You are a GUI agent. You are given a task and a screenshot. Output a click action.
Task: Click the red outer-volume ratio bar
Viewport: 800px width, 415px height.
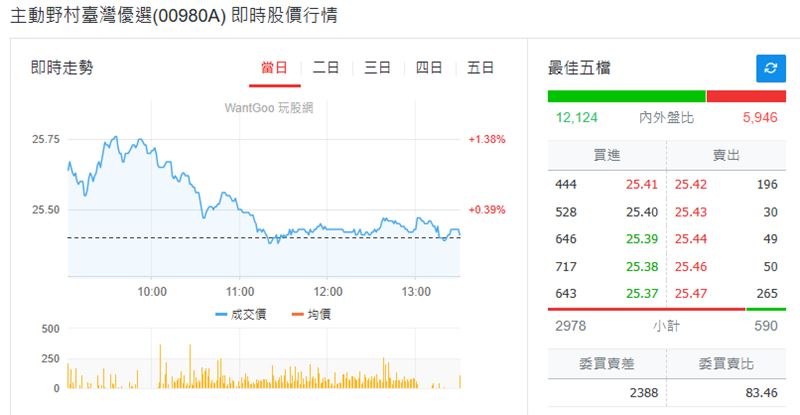click(746, 96)
